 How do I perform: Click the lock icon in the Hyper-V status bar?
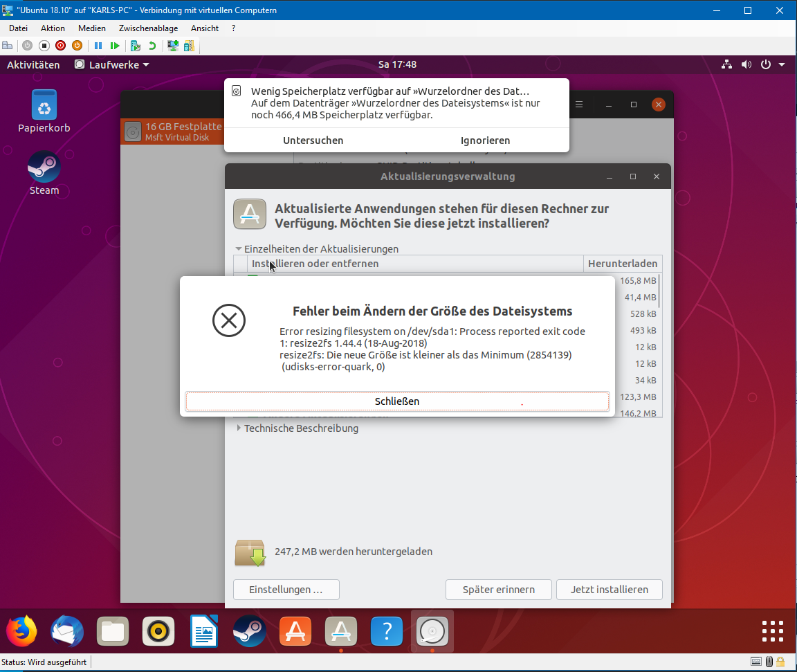point(780,662)
